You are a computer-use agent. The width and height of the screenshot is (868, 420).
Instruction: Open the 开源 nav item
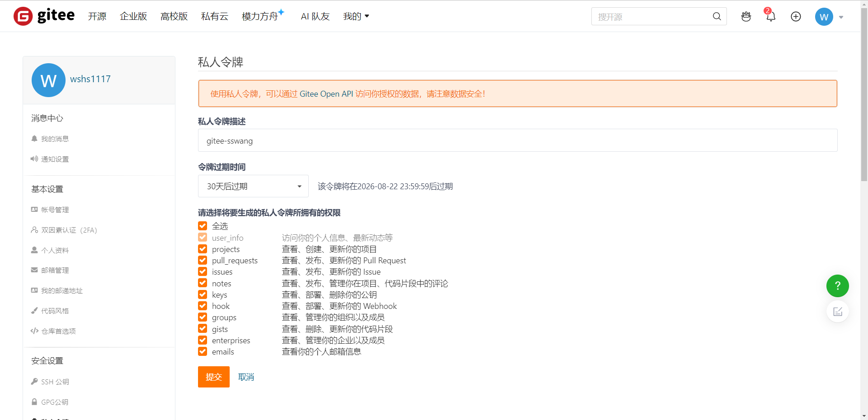97,16
